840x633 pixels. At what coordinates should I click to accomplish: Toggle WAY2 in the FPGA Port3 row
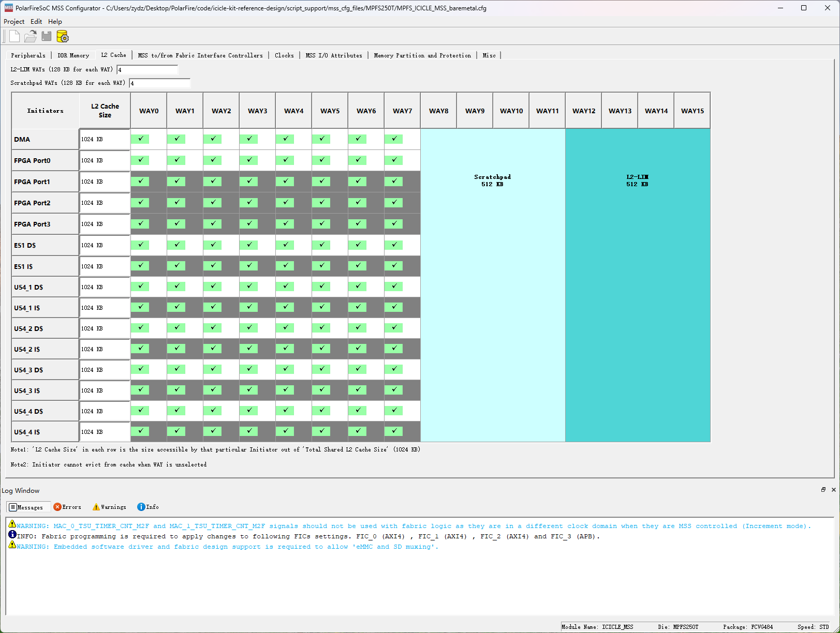(213, 223)
